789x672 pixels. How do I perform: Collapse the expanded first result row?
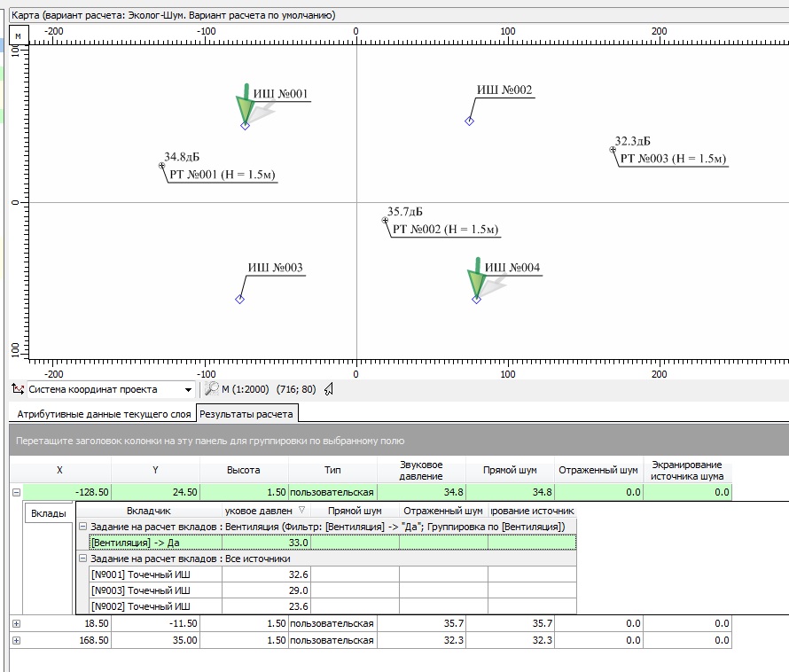click(15, 492)
